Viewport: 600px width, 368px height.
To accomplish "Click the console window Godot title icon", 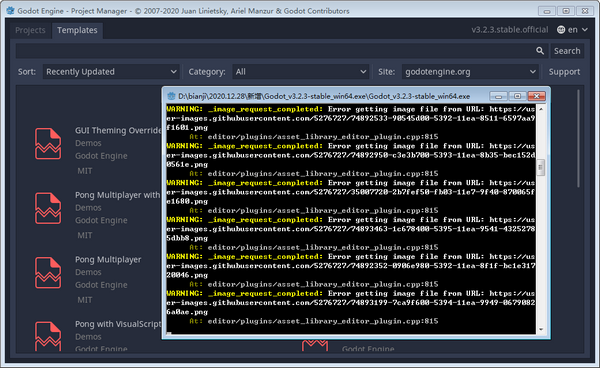I will coord(171,96).
